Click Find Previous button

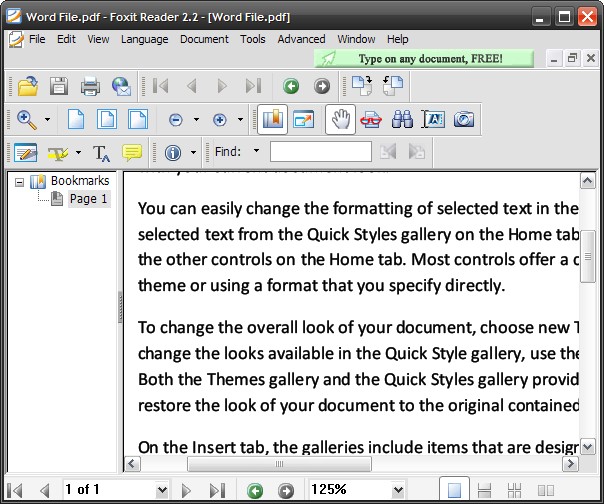pos(388,151)
